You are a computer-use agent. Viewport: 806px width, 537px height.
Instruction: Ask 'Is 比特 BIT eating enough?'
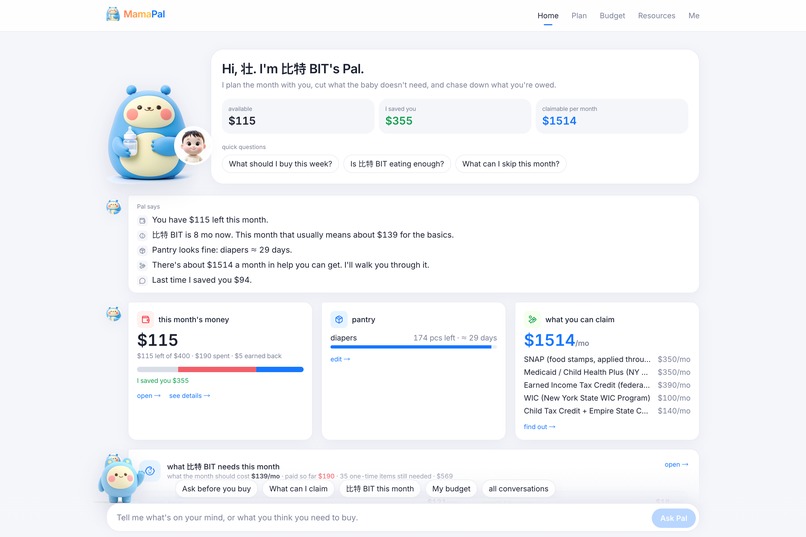[397, 164]
